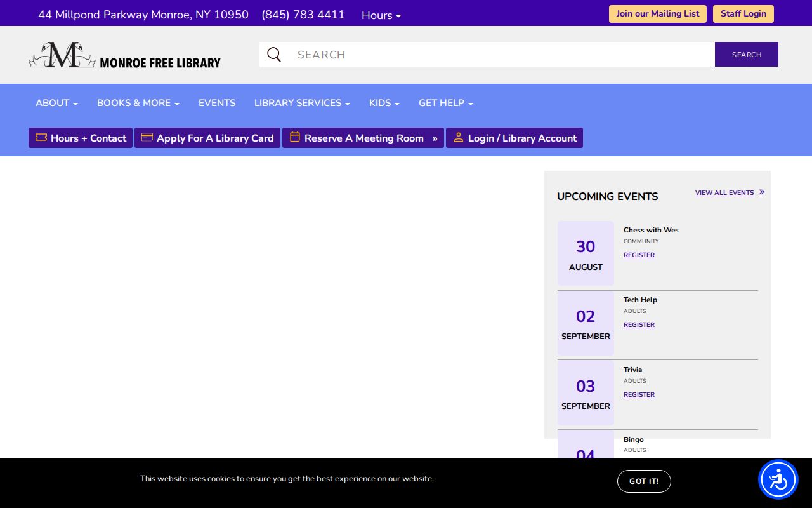The image size is (812, 508).
Task: Click the address 44 Millpond Parkway
Action: click(143, 15)
